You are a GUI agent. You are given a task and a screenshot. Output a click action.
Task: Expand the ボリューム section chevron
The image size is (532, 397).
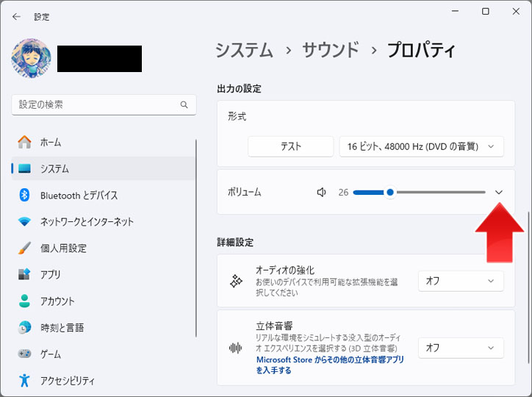(x=498, y=193)
